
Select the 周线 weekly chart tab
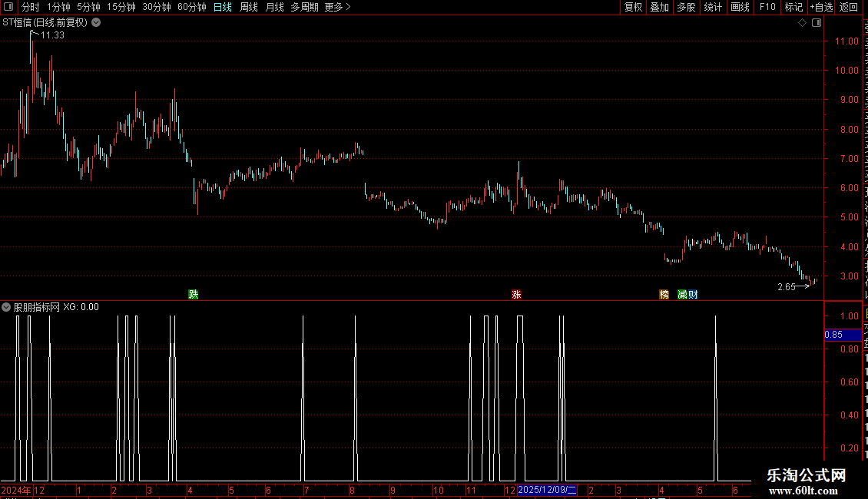(249, 7)
